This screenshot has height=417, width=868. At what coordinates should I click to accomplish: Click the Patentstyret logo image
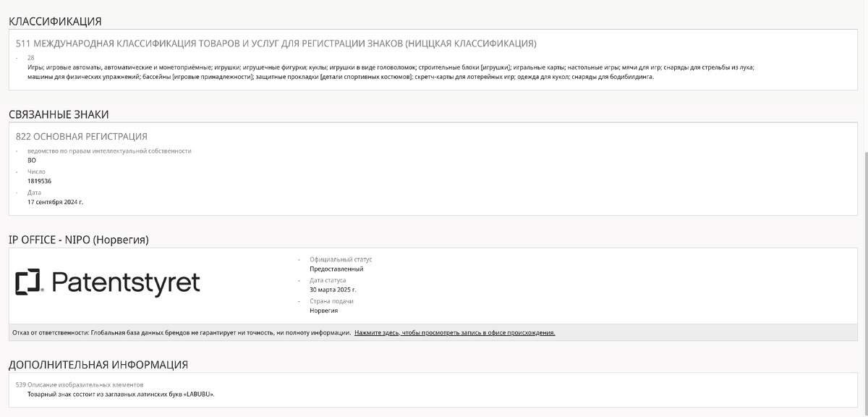pos(108,283)
